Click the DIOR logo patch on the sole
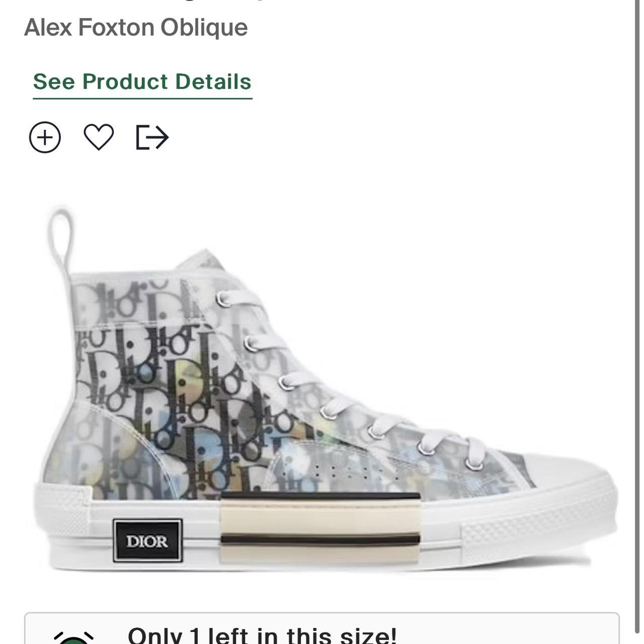 (x=147, y=541)
